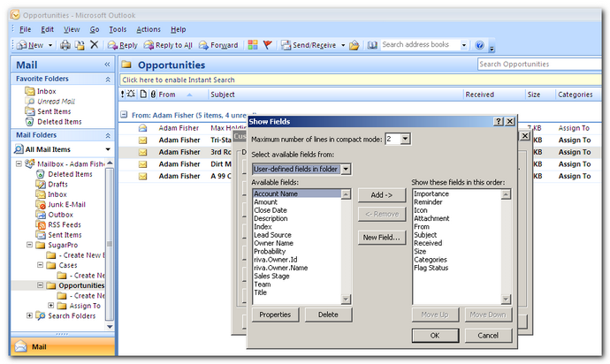This screenshot has width=610, height=364.
Task: Click the Delete X toolbar icon
Action: [94, 45]
